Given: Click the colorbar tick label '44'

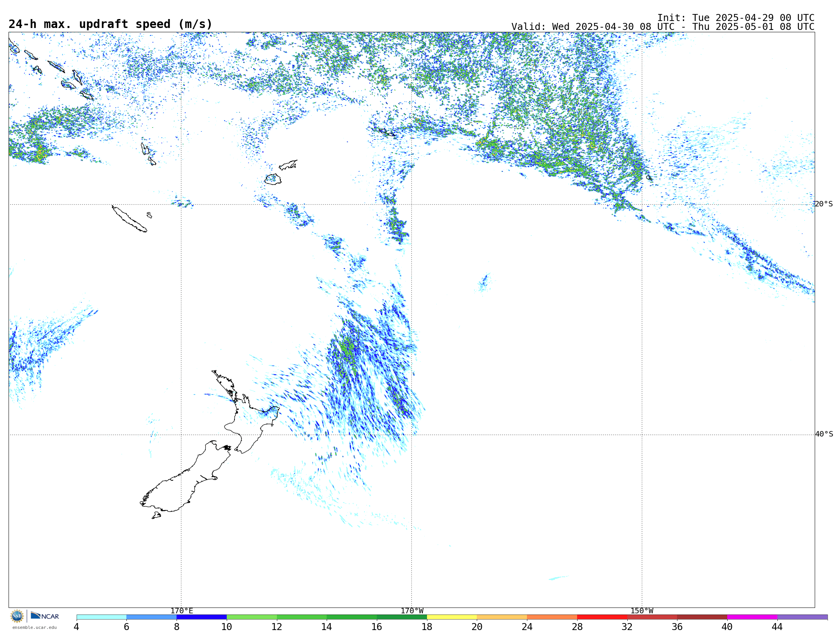Looking at the screenshot, I should 777,627.
